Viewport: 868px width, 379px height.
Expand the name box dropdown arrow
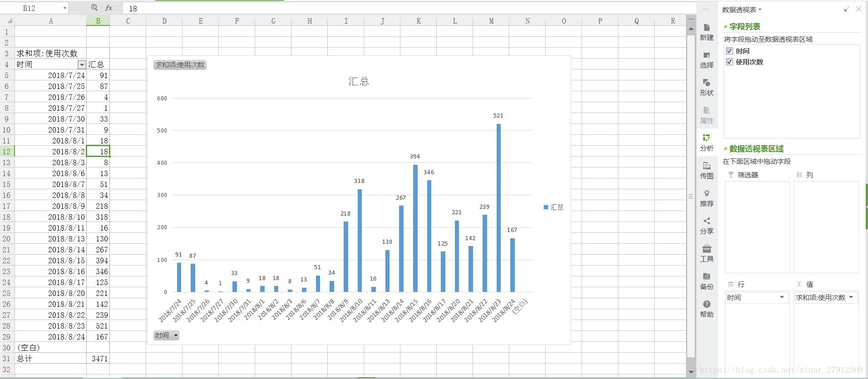64,8
